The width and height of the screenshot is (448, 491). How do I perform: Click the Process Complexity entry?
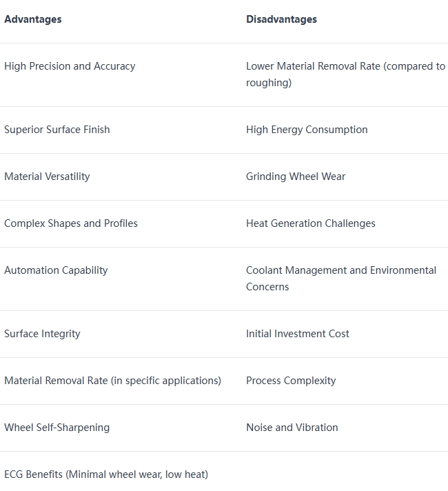click(291, 381)
